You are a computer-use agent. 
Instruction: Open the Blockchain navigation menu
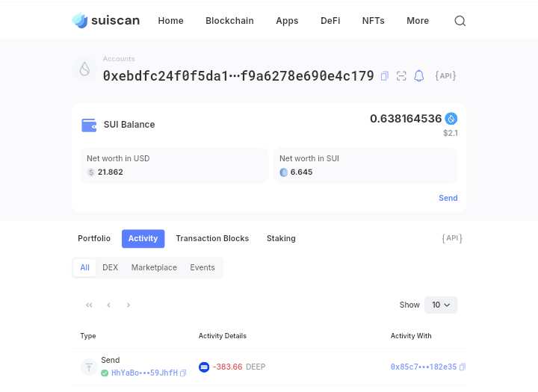click(x=229, y=21)
